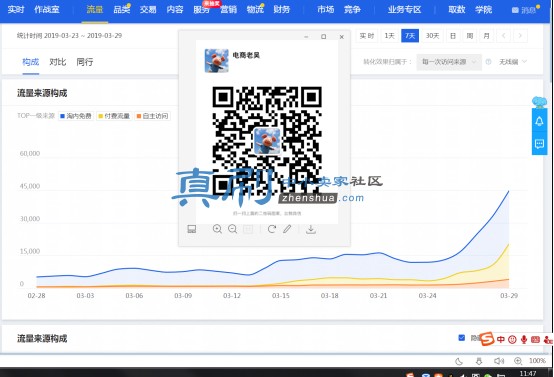This screenshot has width=554, height=377.
Task: Open 作战室 in top navigation
Action: [x=47, y=10]
